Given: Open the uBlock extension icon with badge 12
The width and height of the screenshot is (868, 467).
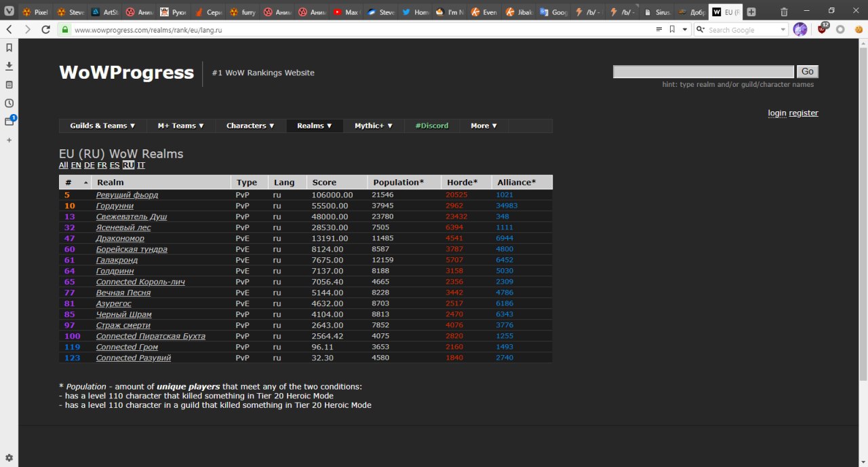Looking at the screenshot, I should (823, 29).
